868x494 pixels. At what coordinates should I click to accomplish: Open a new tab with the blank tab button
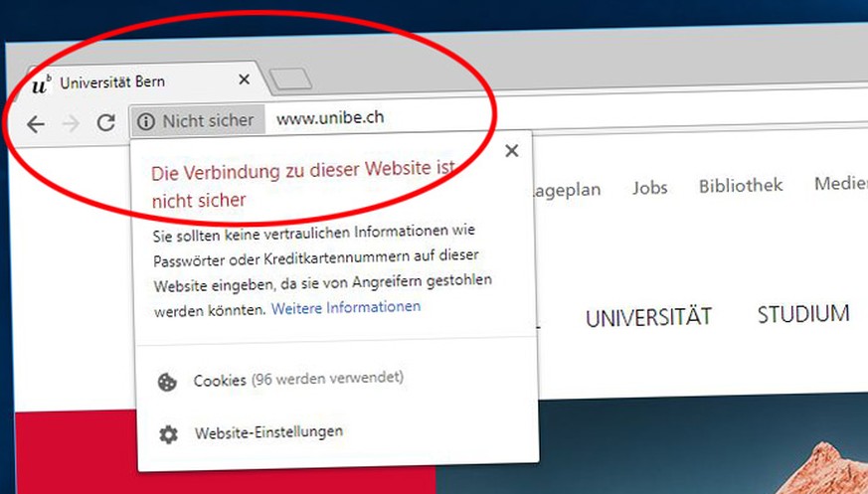[x=291, y=79]
